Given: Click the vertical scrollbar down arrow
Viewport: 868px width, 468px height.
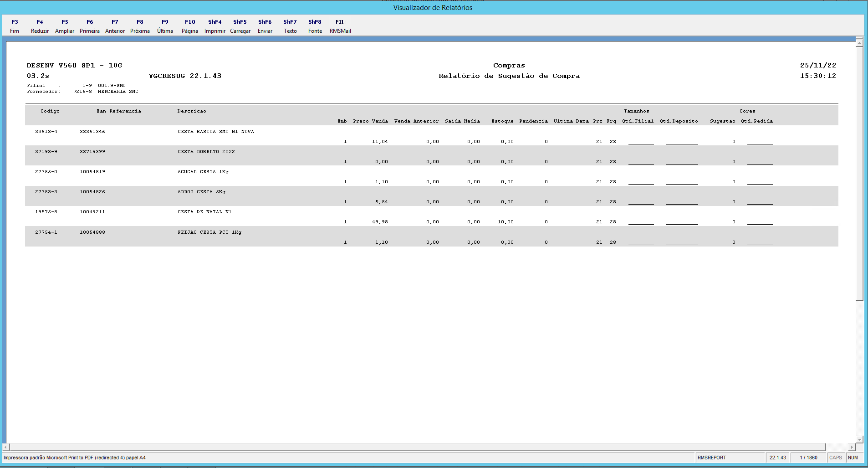Looking at the screenshot, I should [859, 440].
